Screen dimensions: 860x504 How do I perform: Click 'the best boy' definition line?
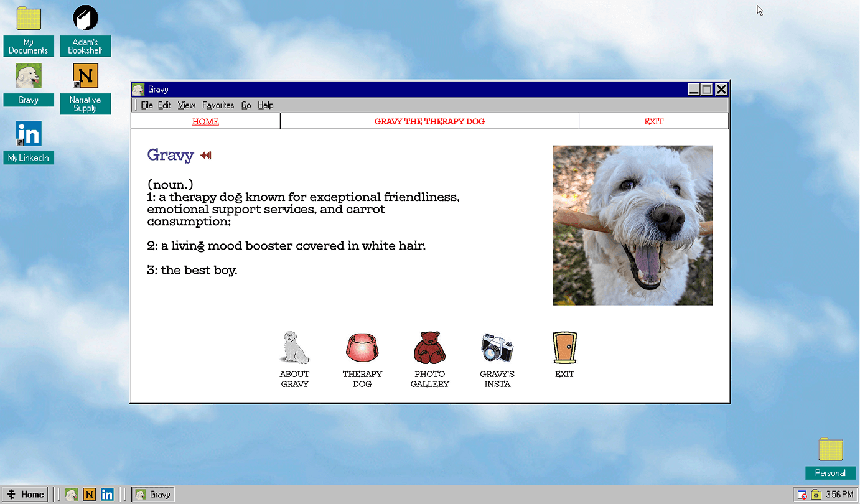point(192,271)
